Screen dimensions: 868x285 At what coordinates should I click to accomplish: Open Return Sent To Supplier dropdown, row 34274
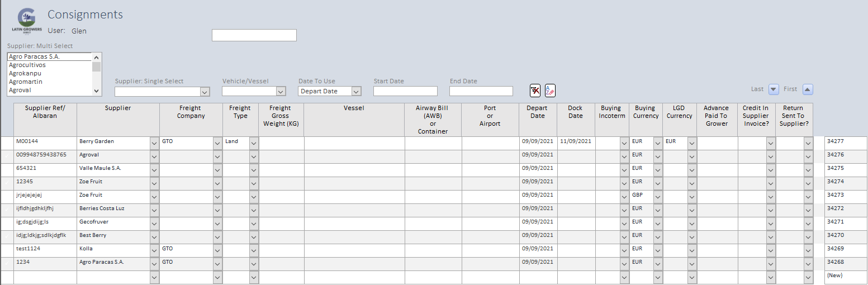(x=808, y=184)
